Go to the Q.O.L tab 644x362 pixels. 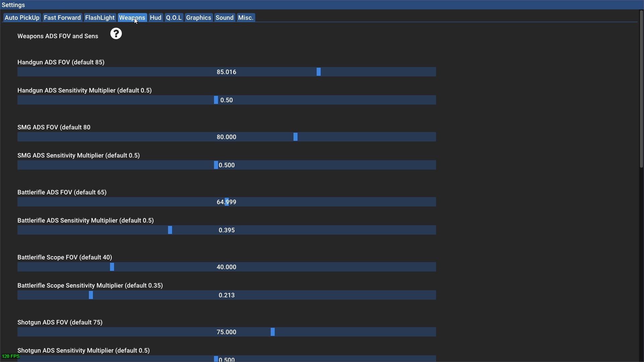pos(174,18)
